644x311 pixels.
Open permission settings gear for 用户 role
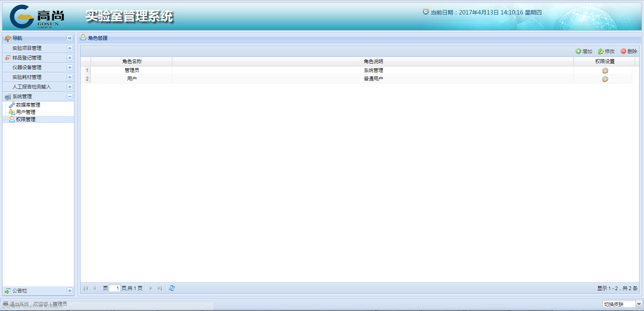pyautogui.click(x=605, y=79)
